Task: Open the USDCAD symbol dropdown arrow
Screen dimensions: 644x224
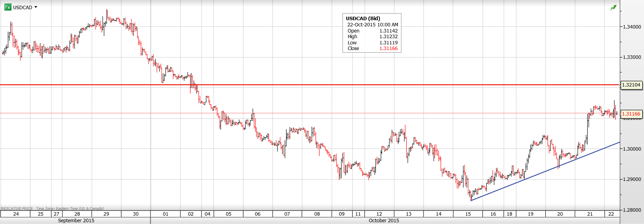Action: 36,7
